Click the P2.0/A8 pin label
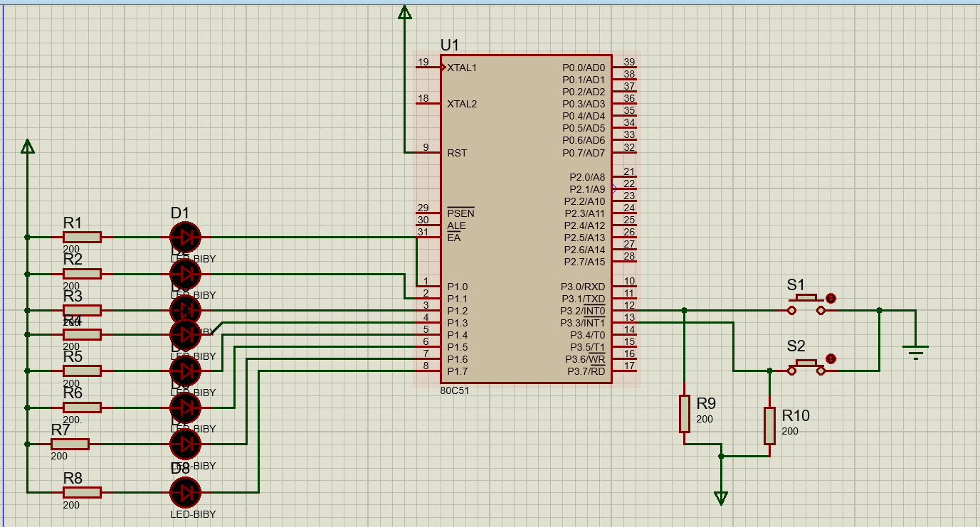Image resolution: width=980 pixels, height=527 pixels. [x=587, y=177]
